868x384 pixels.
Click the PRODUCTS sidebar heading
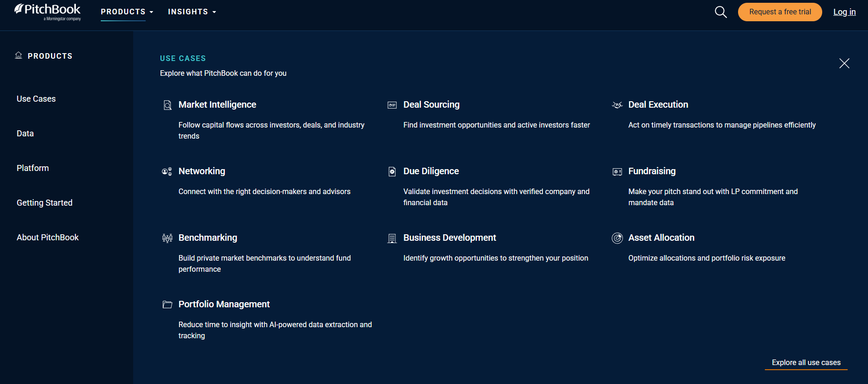pyautogui.click(x=50, y=56)
